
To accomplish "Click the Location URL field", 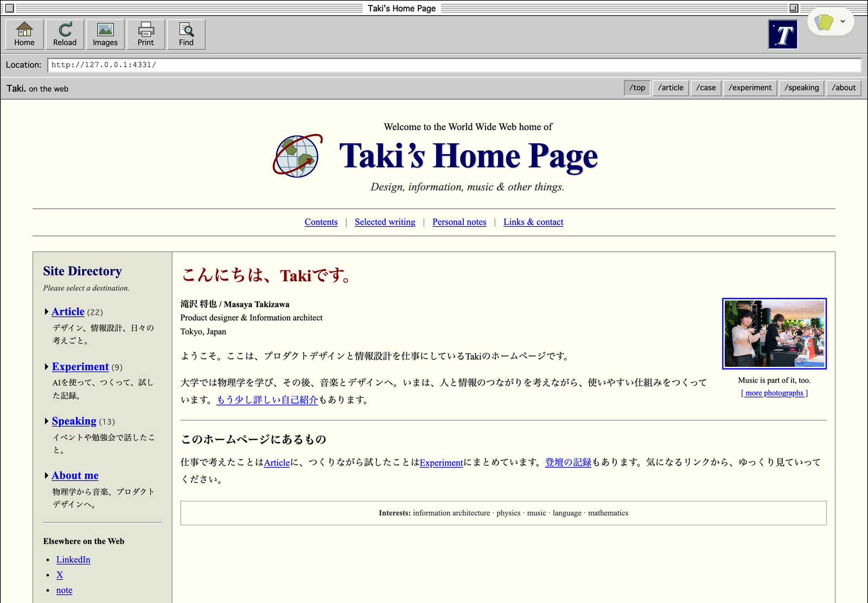I will point(454,65).
